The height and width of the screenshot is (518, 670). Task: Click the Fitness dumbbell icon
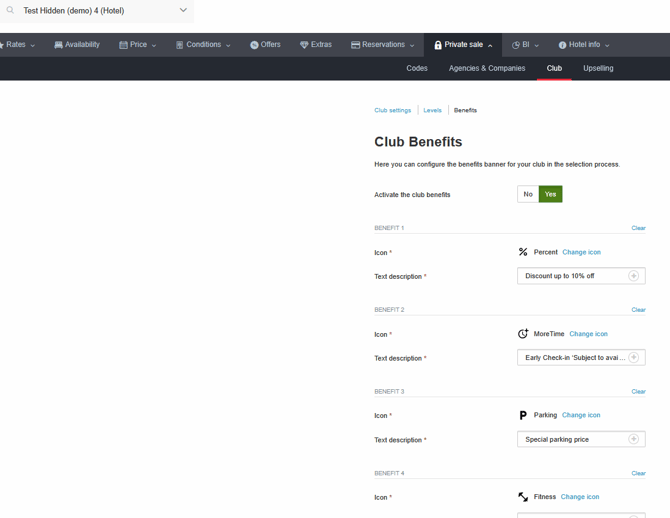coord(523,497)
